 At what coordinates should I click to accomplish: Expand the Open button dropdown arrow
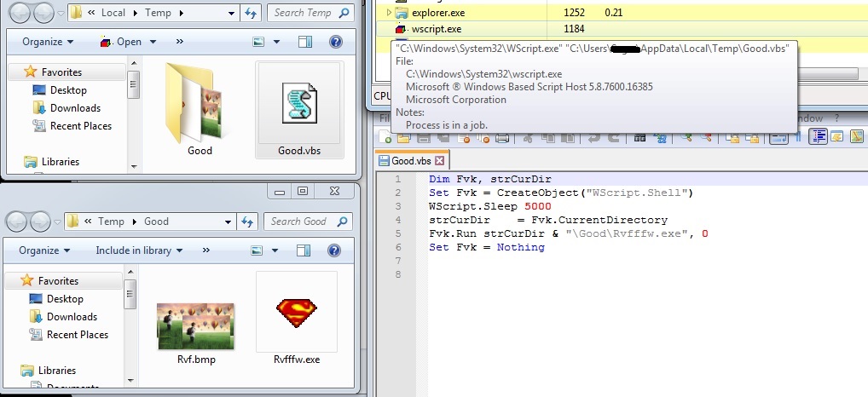153,42
